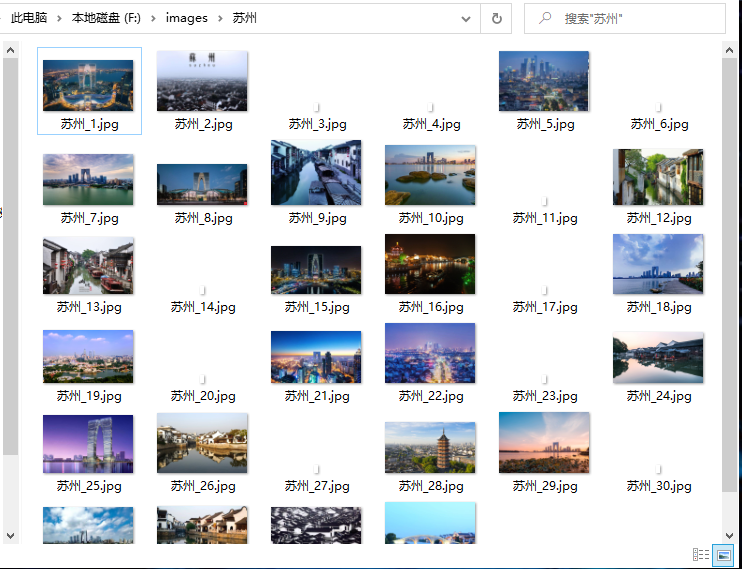The image size is (742, 569).
Task: Click the file name 苏州_4.jpg
Action: [432, 124]
